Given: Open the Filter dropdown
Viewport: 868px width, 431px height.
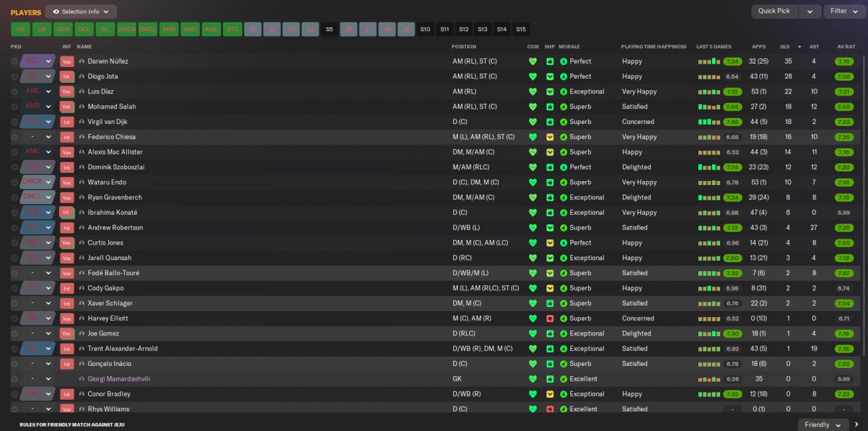Looking at the screenshot, I should pyautogui.click(x=844, y=12).
